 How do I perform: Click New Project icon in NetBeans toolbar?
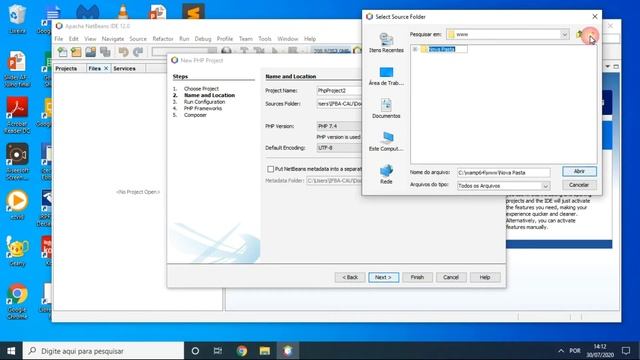(76, 52)
